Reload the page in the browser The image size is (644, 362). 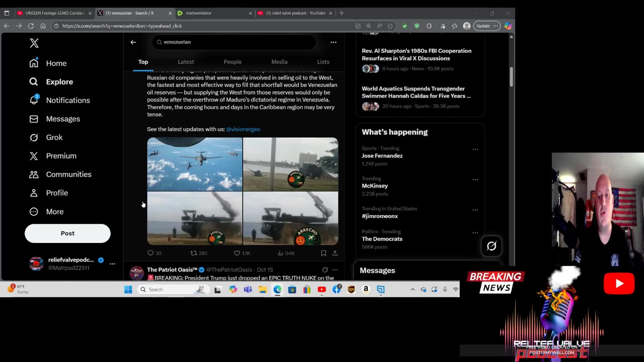click(31, 26)
